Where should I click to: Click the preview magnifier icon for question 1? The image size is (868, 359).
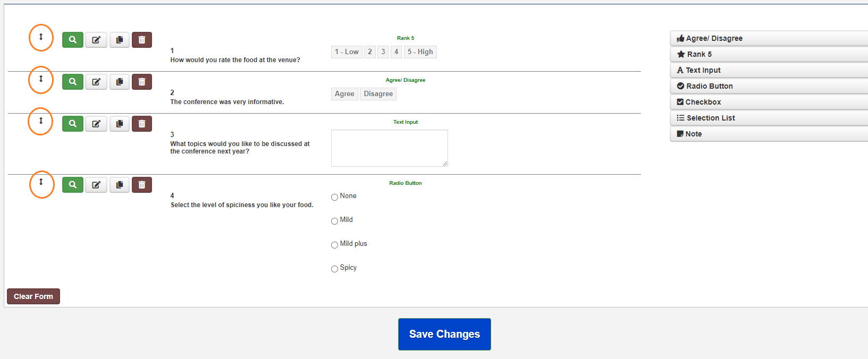[73, 40]
